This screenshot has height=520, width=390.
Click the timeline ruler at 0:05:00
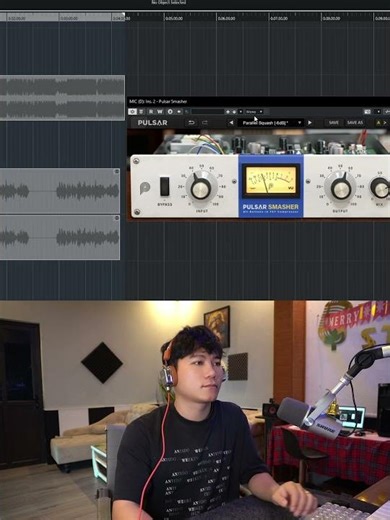174,18
